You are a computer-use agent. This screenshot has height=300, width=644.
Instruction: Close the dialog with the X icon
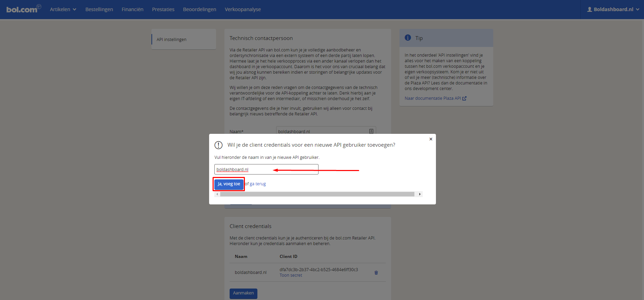tap(431, 139)
